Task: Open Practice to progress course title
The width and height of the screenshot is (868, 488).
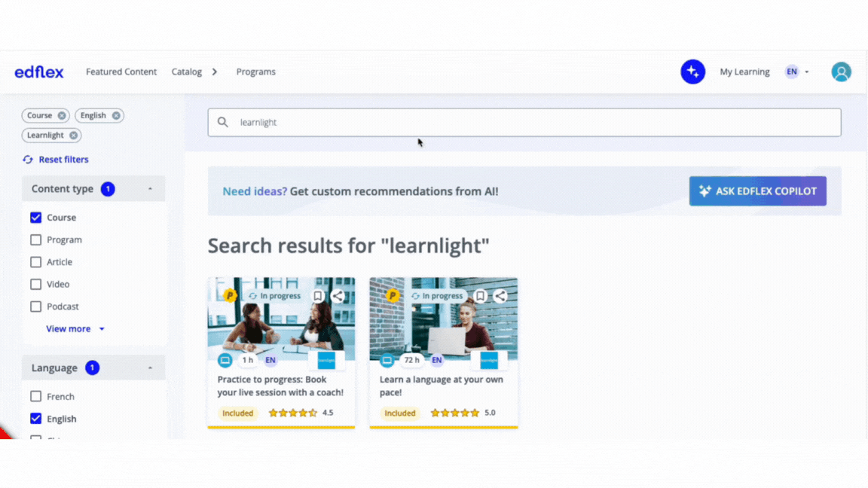Action: coord(280,386)
